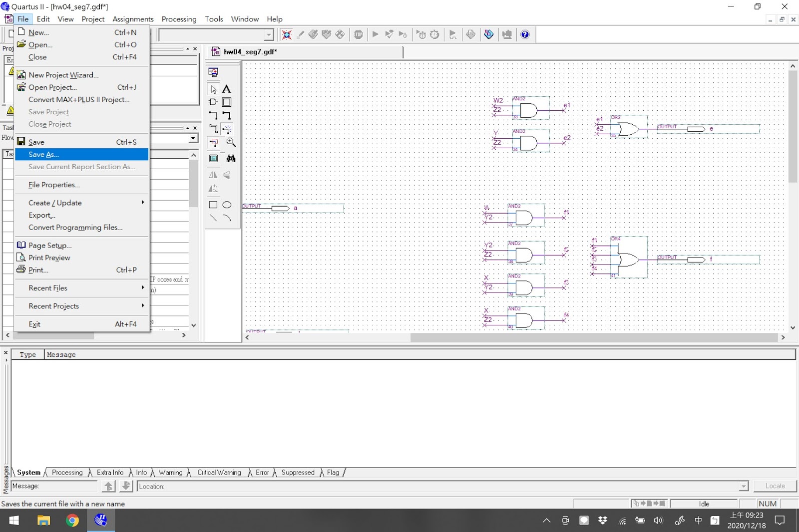Expand the Recent Files submenu
The width and height of the screenshot is (799, 532).
coord(82,288)
